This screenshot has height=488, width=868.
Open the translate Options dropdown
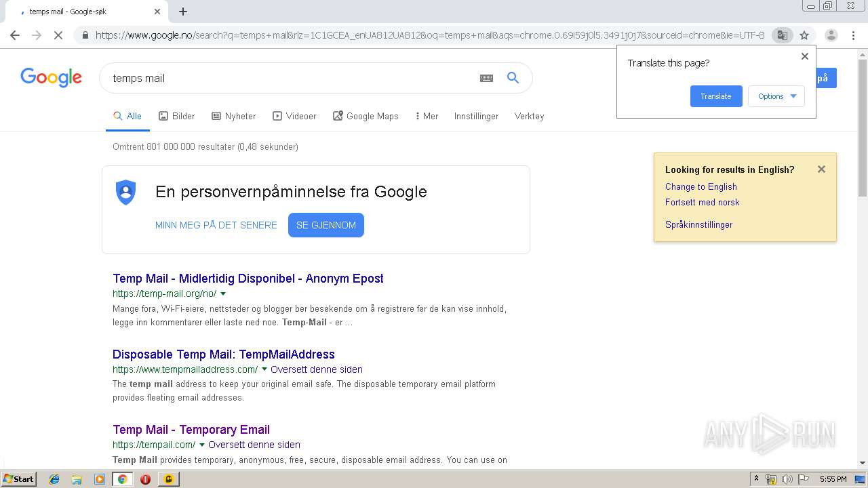(776, 96)
